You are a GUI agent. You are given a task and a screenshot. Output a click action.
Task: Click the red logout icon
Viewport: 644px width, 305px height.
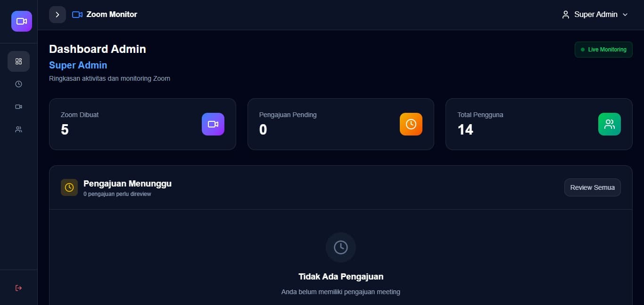pos(18,288)
